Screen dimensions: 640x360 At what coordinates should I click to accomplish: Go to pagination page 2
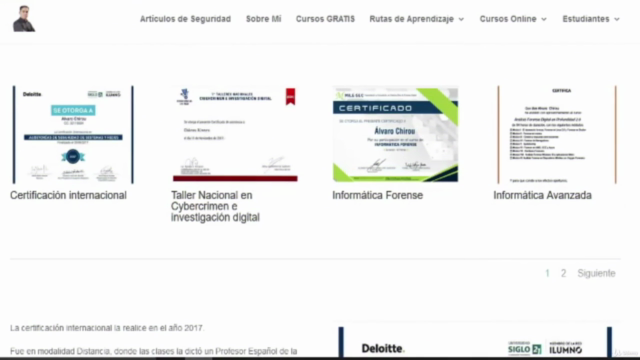click(563, 273)
